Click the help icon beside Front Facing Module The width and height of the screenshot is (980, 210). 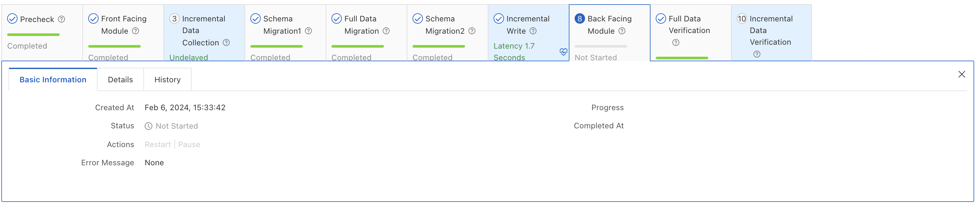click(136, 31)
